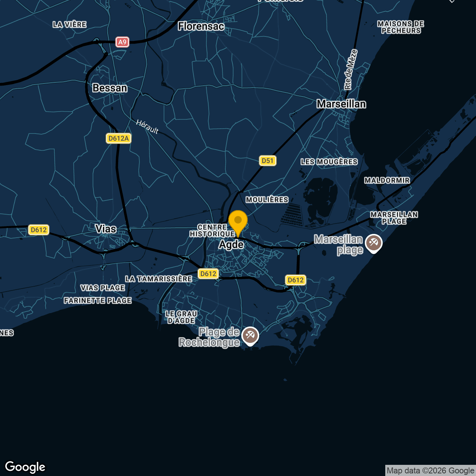Image resolution: width=476 pixels, height=476 pixels.
Task: Click the Bessan place name
Action: tap(110, 88)
